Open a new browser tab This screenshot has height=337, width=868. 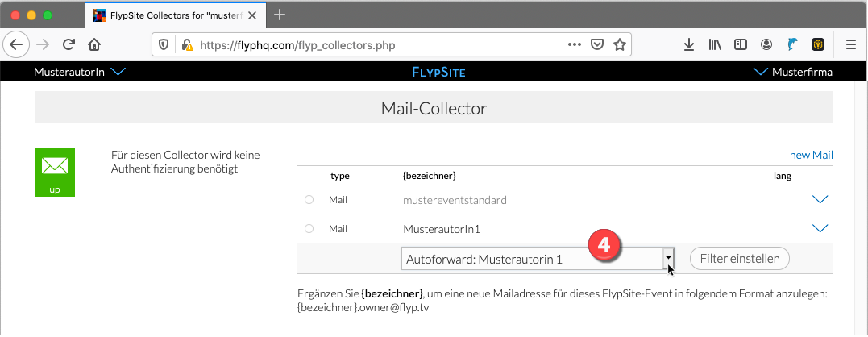pyautogui.click(x=280, y=15)
